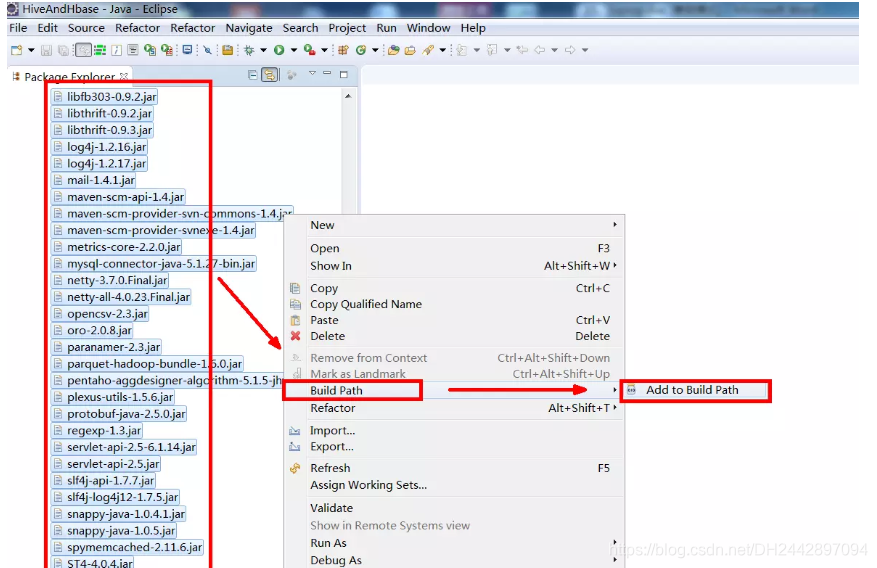The image size is (877, 568).
Task: Choose Export... in the context menu
Action: (454, 447)
